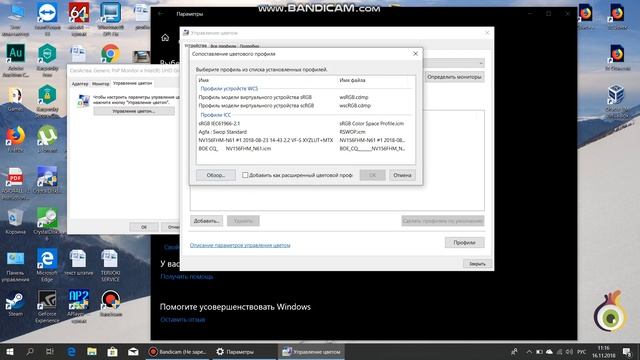Viewport: 640px width, 360px height.
Task: Check 'Добавить как расширенный цветовой проф' box
Action: coord(245,175)
